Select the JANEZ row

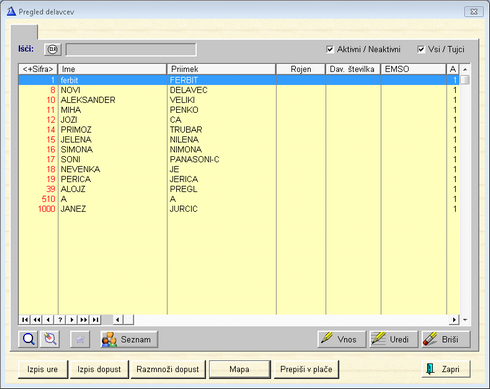click(x=239, y=209)
